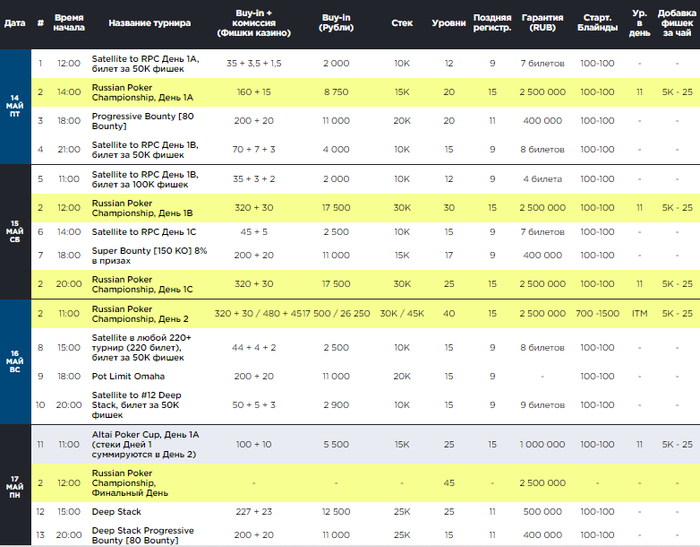Click the 'Pot Limit Omaha' tournament name

tap(128, 376)
